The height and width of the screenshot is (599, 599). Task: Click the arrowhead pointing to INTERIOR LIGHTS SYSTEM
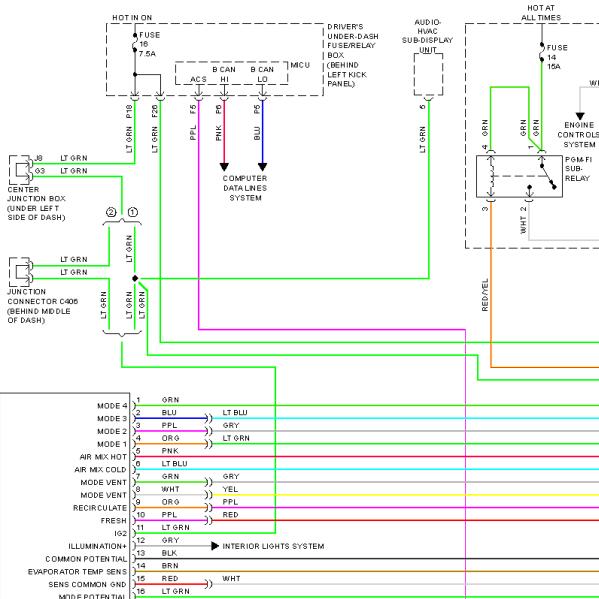click(x=215, y=546)
